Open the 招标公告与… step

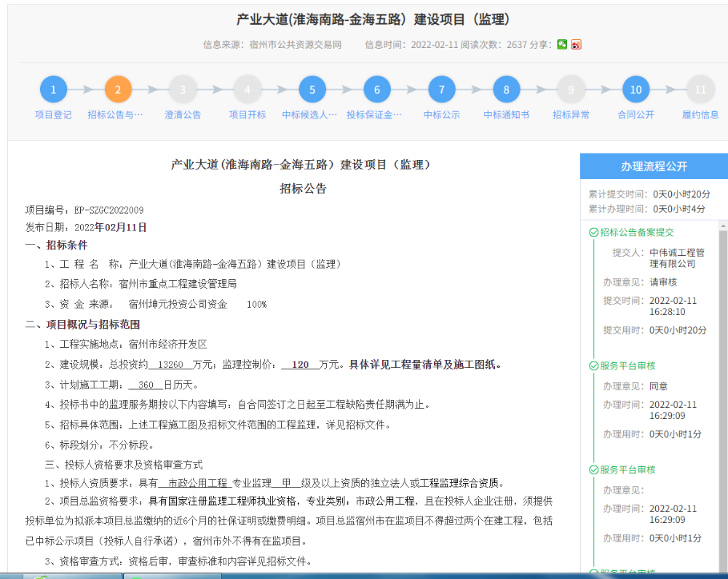tap(116, 115)
